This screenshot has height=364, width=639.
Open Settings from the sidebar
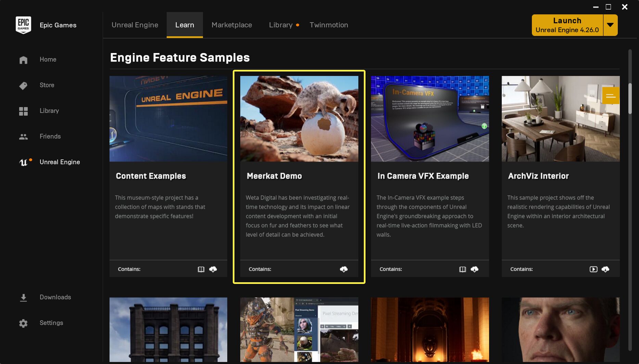23,323
